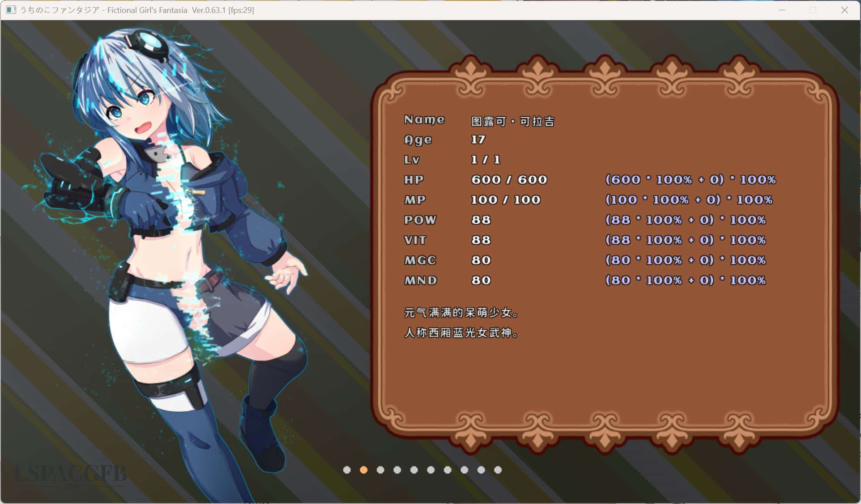The image size is (861, 504).
Task: Click the highlighted orange page dot
Action: click(363, 470)
